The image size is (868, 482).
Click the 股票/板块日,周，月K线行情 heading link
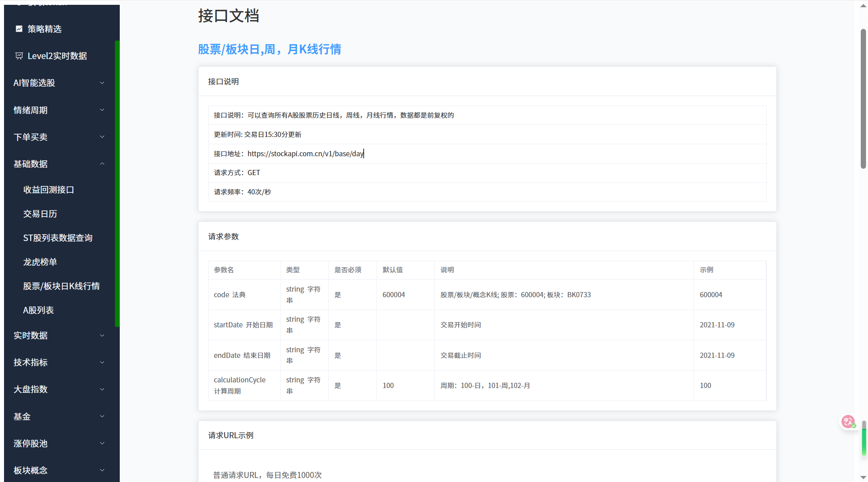click(269, 49)
